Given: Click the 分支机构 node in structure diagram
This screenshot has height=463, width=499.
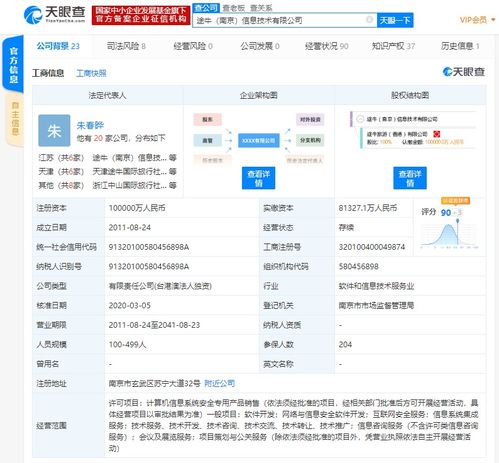Looking at the screenshot, I should (310, 140).
